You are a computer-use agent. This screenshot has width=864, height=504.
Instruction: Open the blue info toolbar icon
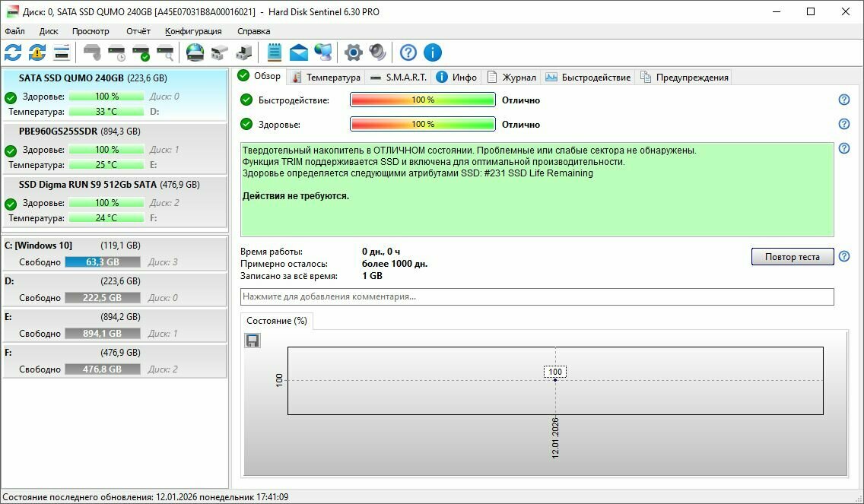click(x=433, y=53)
